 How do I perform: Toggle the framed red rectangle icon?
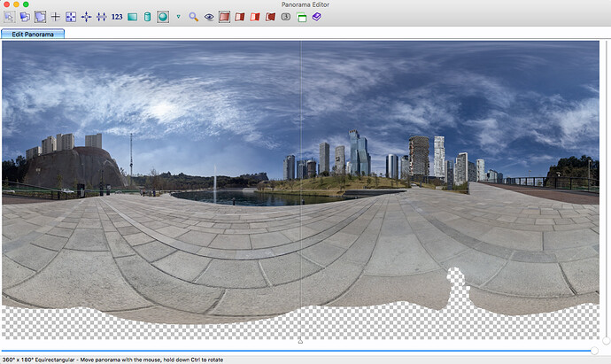click(x=224, y=17)
